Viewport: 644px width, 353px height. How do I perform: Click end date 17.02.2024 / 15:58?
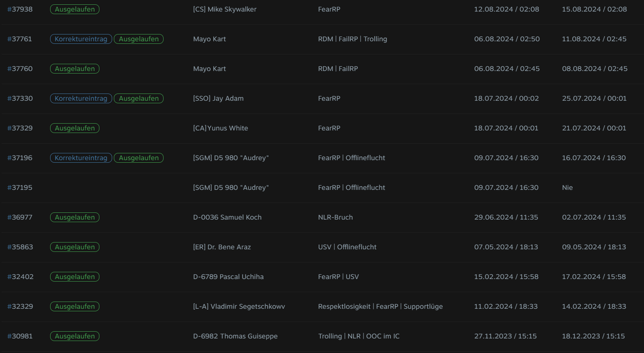pyautogui.click(x=594, y=276)
